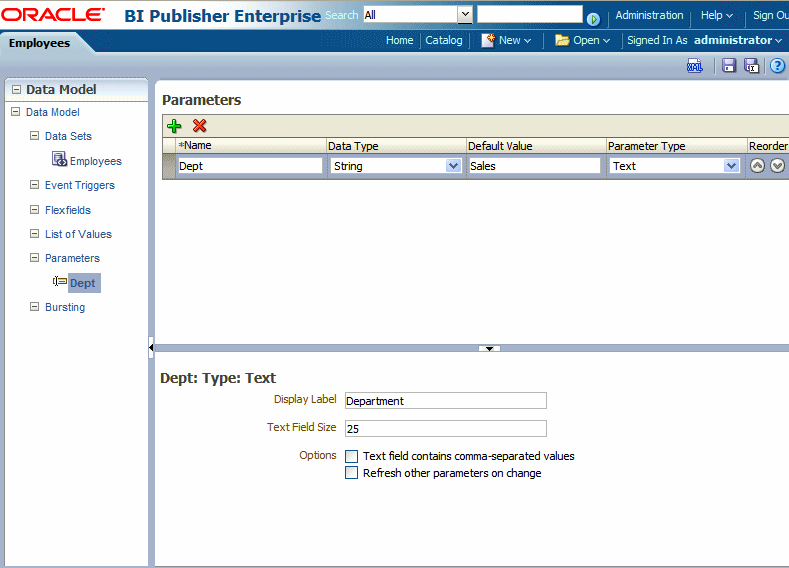Image resolution: width=789 pixels, height=568 pixels.
Task: Select Employees data set in tree
Action: point(96,161)
